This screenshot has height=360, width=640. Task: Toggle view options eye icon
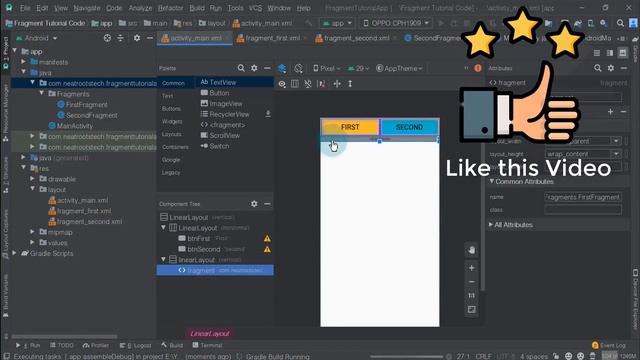[x=282, y=84]
